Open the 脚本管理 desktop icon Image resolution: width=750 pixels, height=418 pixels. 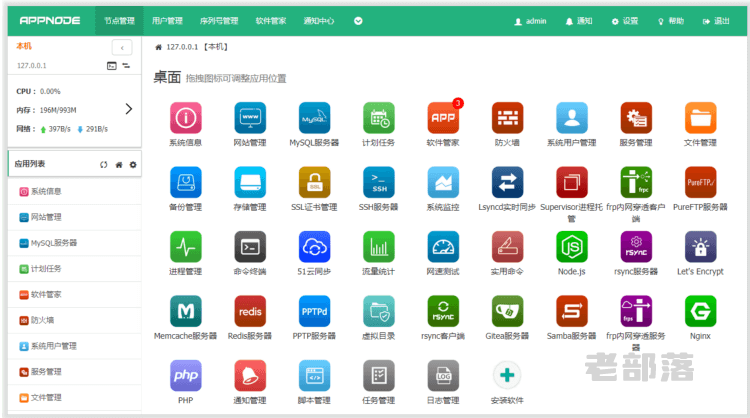[x=314, y=375]
